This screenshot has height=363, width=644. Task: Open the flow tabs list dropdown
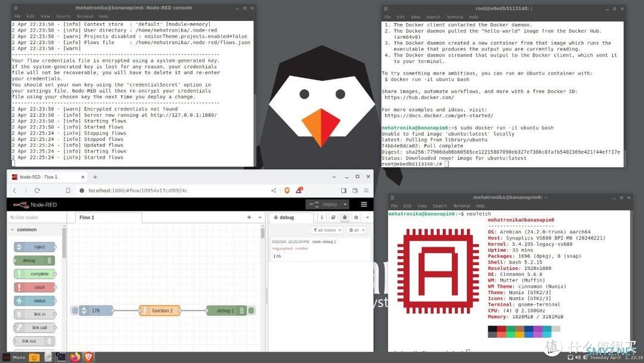point(259,217)
